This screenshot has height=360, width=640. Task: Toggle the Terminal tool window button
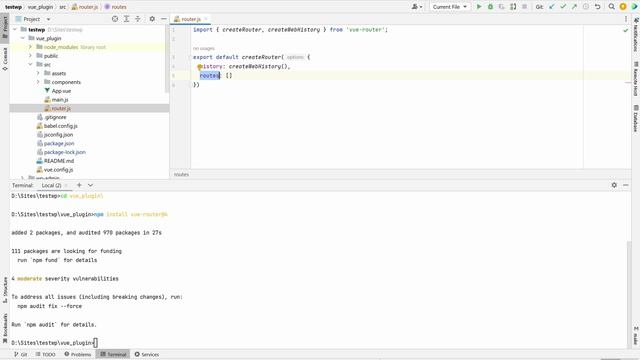click(113, 354)
